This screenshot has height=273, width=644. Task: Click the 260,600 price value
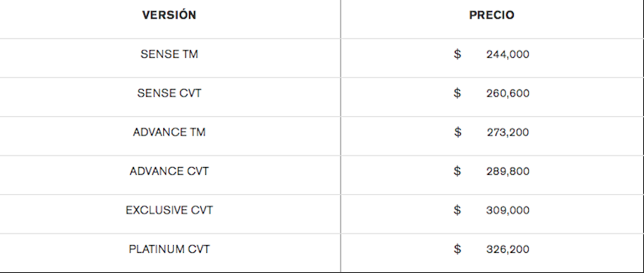[x=507, y=93]
